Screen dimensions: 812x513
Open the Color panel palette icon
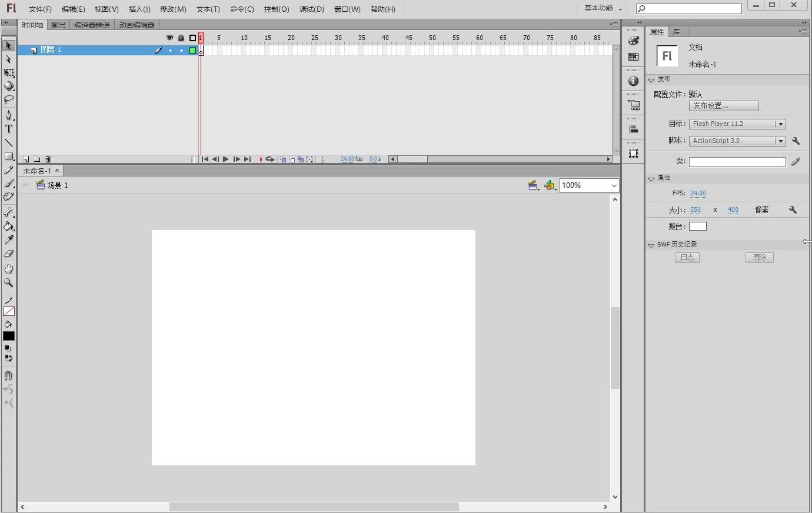633,41
